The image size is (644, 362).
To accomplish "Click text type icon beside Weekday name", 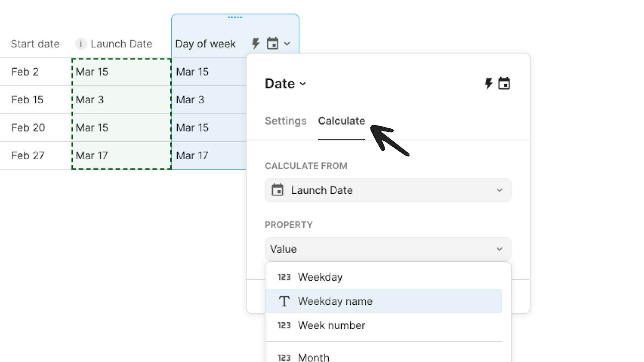I will click(284, 301).
